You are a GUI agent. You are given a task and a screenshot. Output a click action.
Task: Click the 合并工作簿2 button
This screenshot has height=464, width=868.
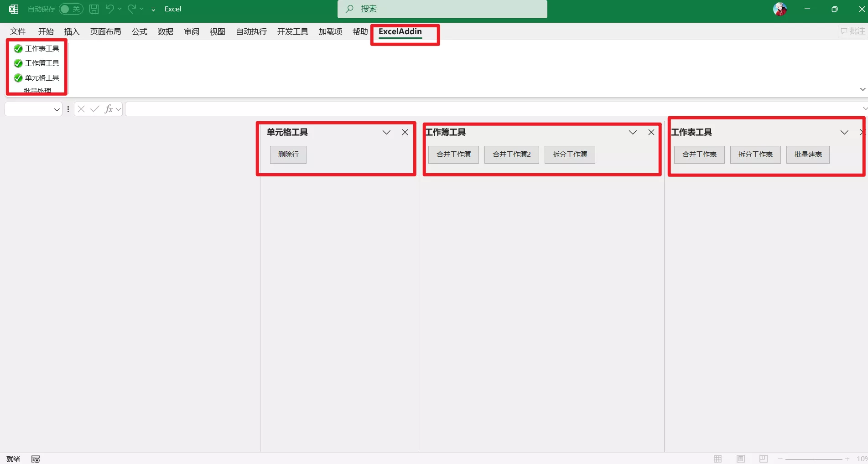[x=512, y=155]
